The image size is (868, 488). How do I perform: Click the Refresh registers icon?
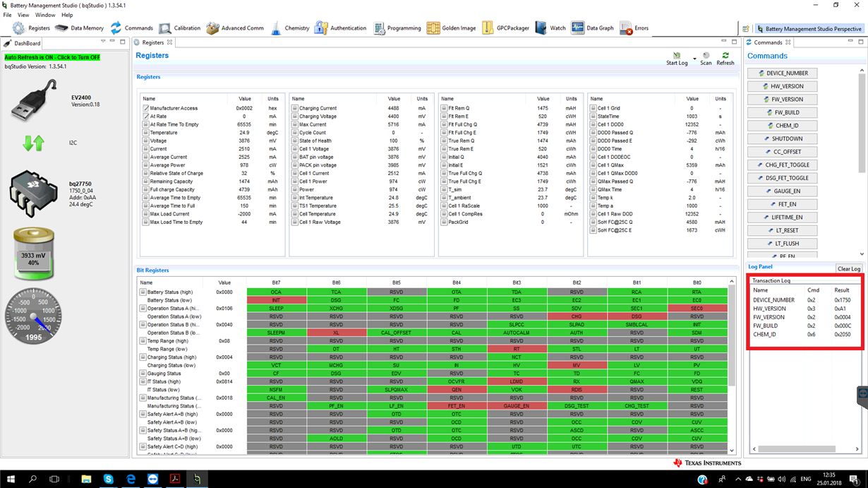tap(725, 55)
